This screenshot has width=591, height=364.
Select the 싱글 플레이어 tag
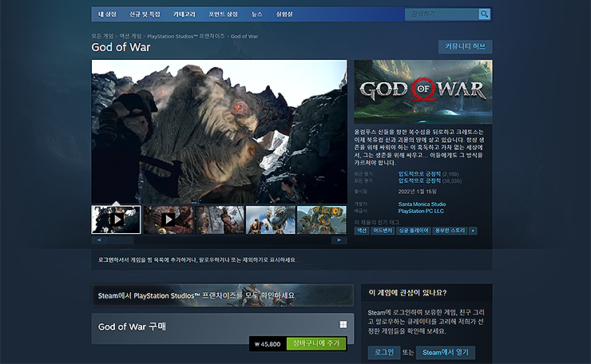click(x=414, y=231)
